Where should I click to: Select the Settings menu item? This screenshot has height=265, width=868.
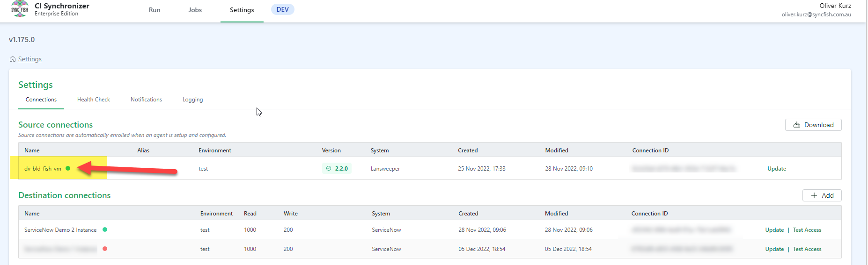click(242, 10)
